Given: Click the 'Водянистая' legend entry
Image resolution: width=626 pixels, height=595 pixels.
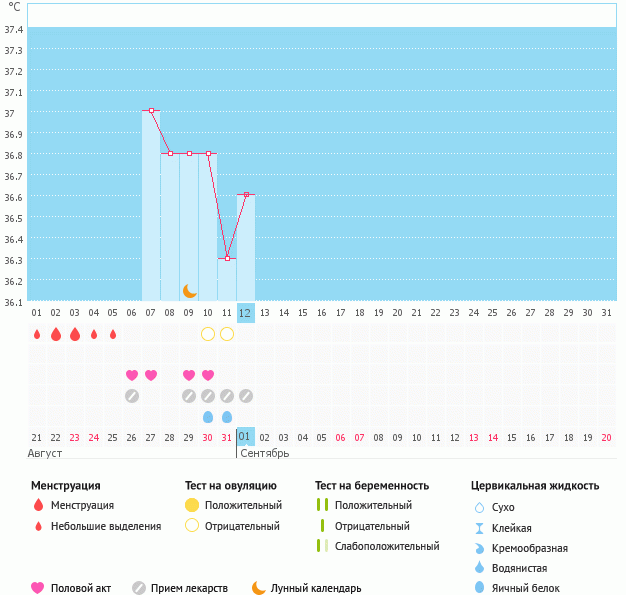Looking at the screenshot, I should tap(519, 568).
